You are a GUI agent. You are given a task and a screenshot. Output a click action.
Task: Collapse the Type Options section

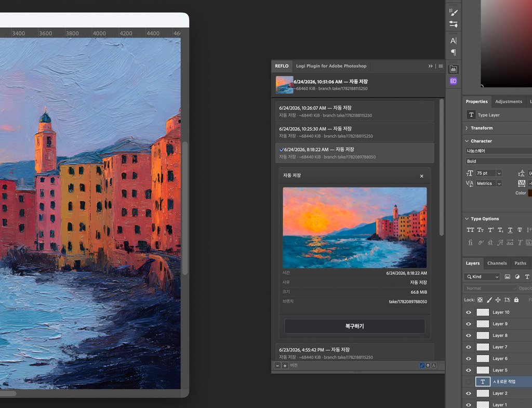pos(467,219)
